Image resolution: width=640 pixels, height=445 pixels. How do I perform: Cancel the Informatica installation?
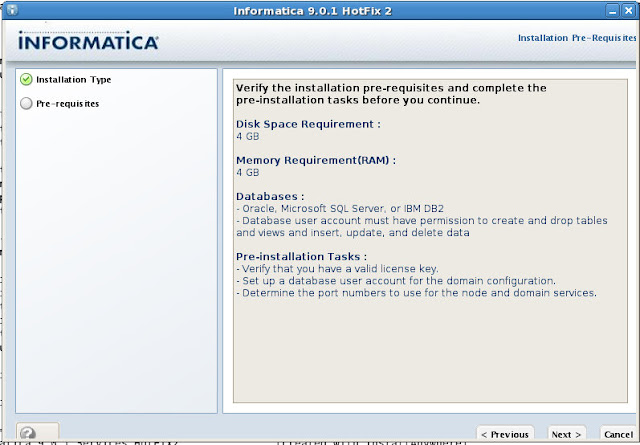click(x=618, y=434)
